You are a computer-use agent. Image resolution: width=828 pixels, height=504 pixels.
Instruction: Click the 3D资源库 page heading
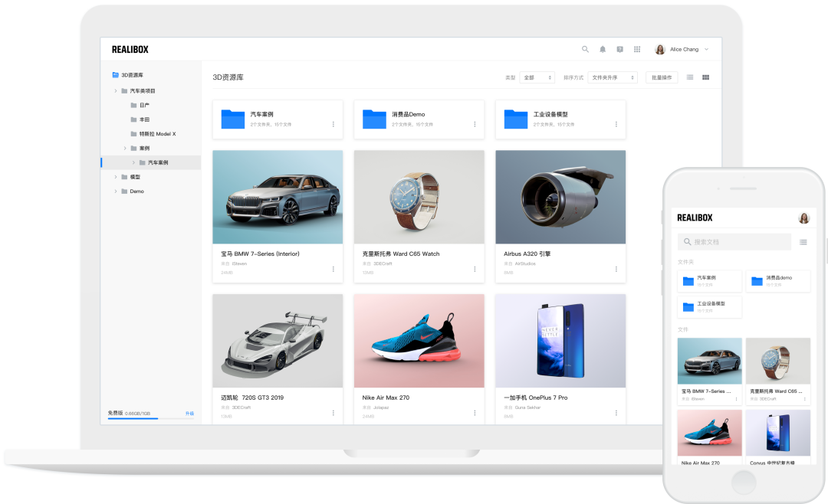click(228, 77)
